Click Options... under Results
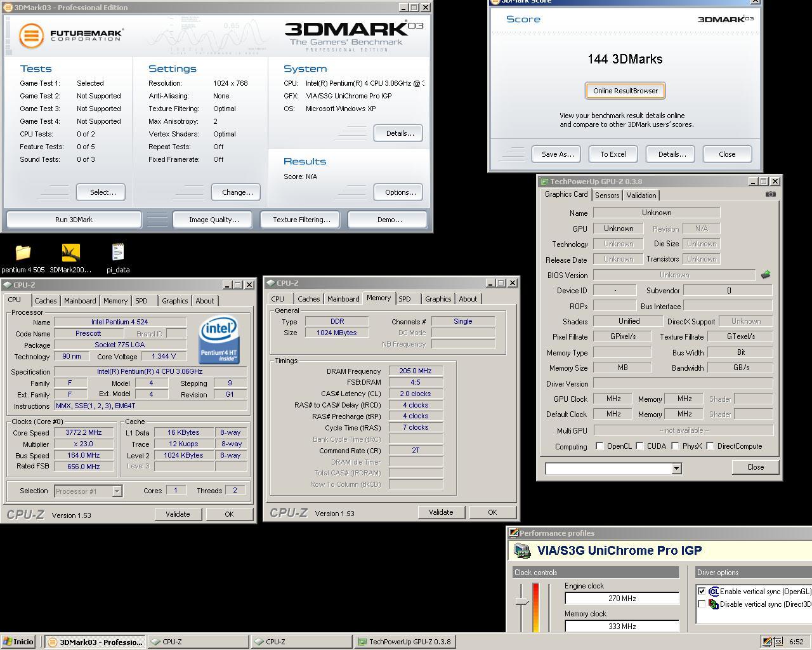 point(398,192)
